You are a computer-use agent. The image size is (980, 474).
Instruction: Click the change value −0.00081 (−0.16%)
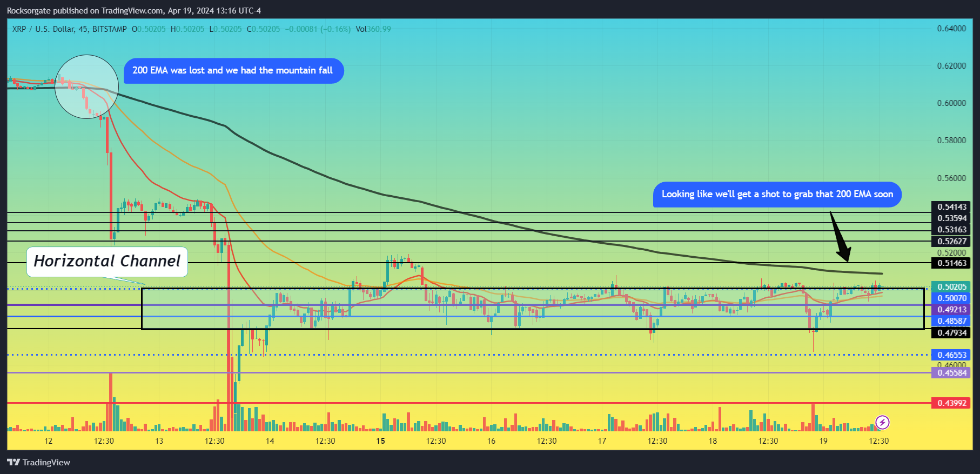click(318, 29)
